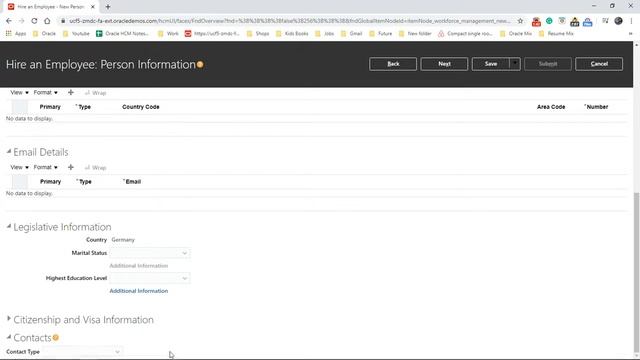Collapse the Email Details section
Screen dimensions: 640x360
click(x=9, y=151)
